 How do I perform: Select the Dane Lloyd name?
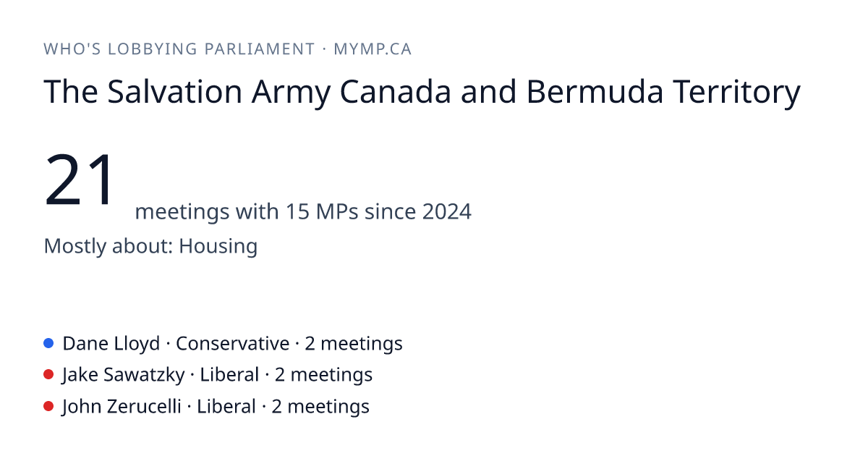(x=111, y=343)
